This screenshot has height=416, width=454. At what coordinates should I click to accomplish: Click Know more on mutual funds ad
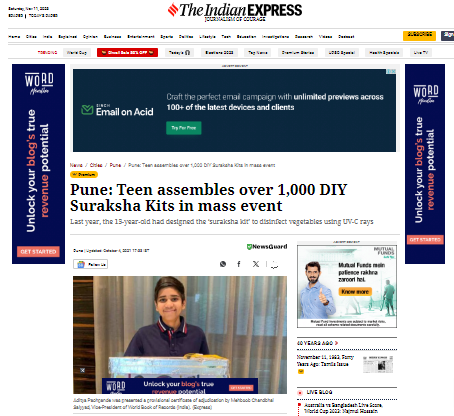coord(355,292)
